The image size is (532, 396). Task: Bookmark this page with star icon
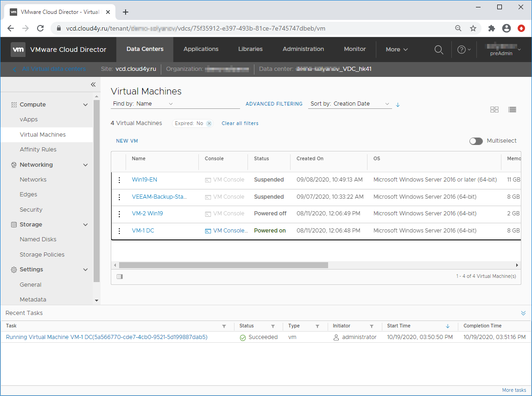(473, 28)
